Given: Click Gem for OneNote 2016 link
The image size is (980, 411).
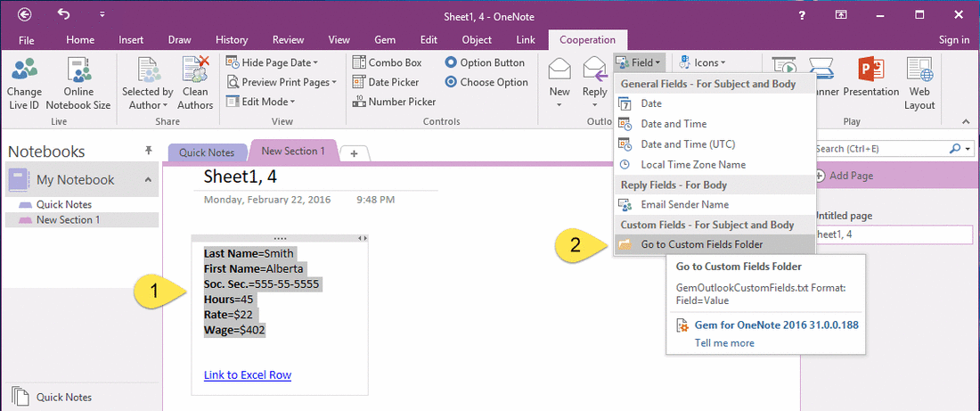Looking at the screenshot, I should click(776, 325).
